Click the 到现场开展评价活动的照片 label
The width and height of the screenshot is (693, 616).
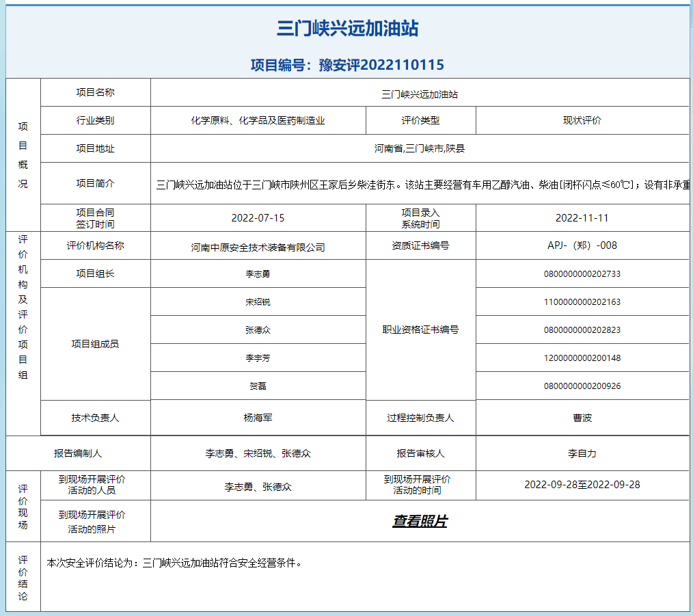click(x=92, y=522)
